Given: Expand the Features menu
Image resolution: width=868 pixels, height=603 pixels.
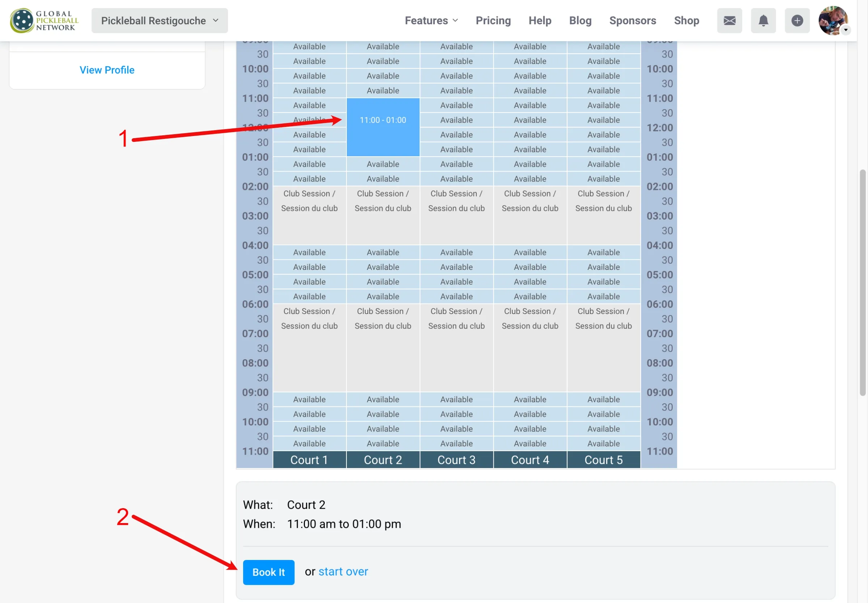Looking at the screenshot, I should pos(431,20).
